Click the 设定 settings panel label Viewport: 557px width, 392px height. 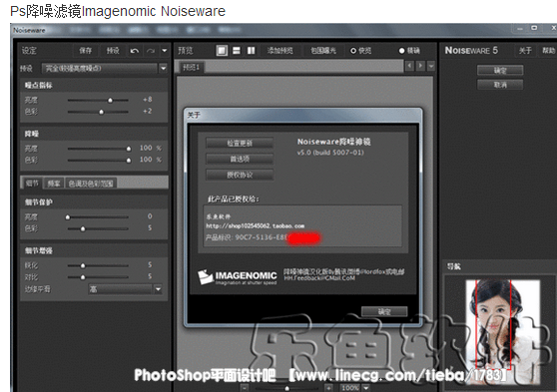point(29,51)
